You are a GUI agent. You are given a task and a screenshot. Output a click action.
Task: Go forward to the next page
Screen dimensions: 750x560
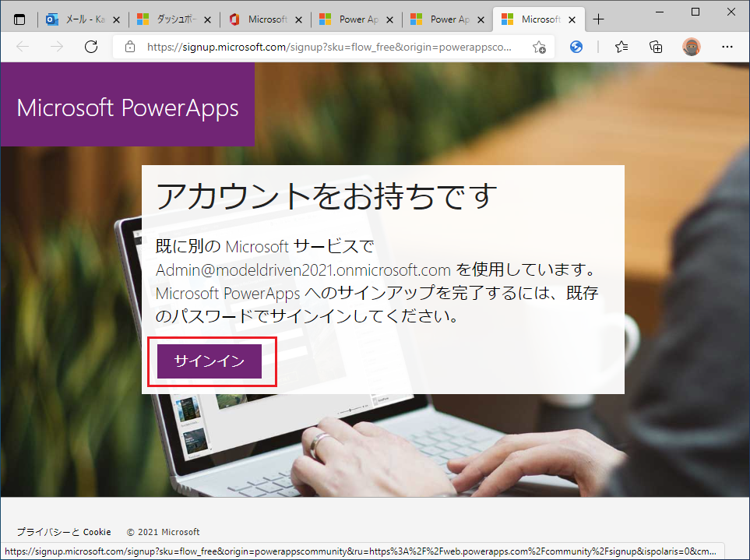[57, 47]
